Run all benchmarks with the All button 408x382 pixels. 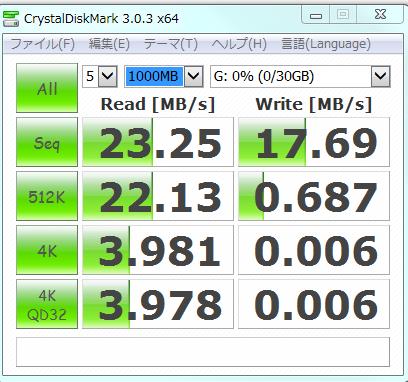coord(47,88)
